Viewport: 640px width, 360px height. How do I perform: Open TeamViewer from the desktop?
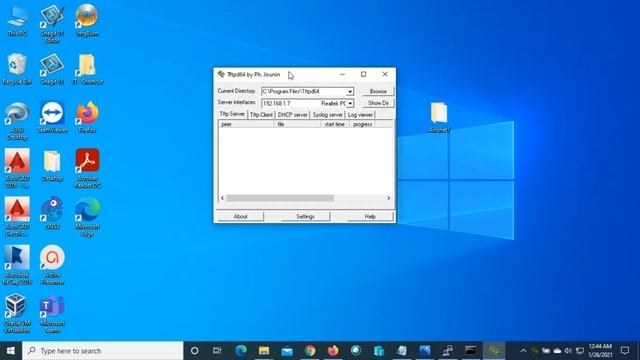[52, 118]
